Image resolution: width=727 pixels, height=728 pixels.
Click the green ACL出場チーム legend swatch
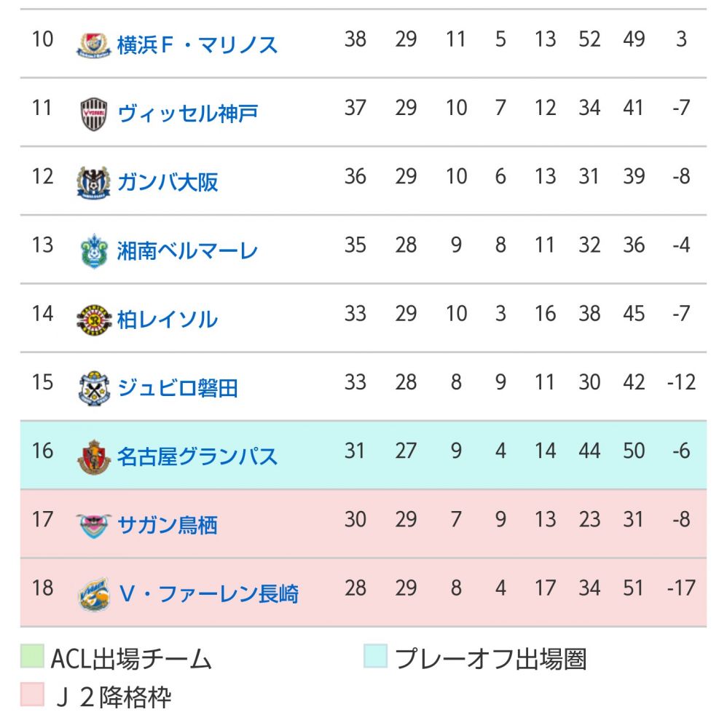point(32,656)
